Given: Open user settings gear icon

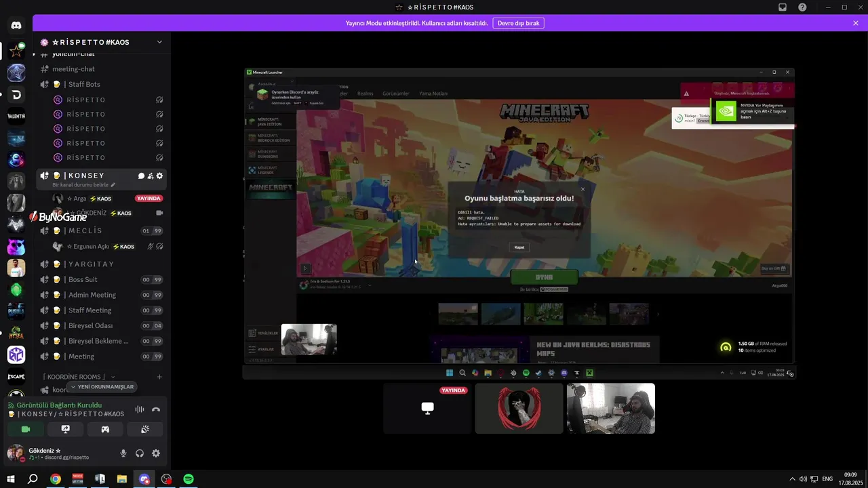Looking at the screenshot, I should pyautogui.click(x=156, y=453).
